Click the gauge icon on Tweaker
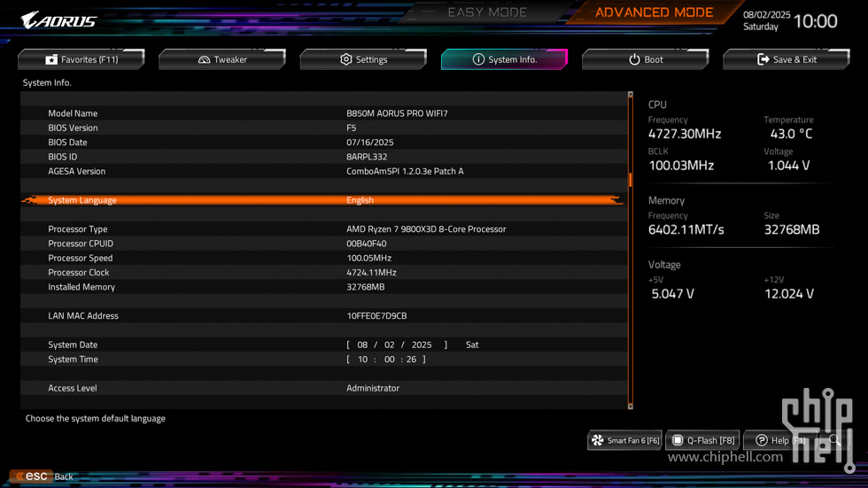Screen dimensions: 868x488 (205, 59)
